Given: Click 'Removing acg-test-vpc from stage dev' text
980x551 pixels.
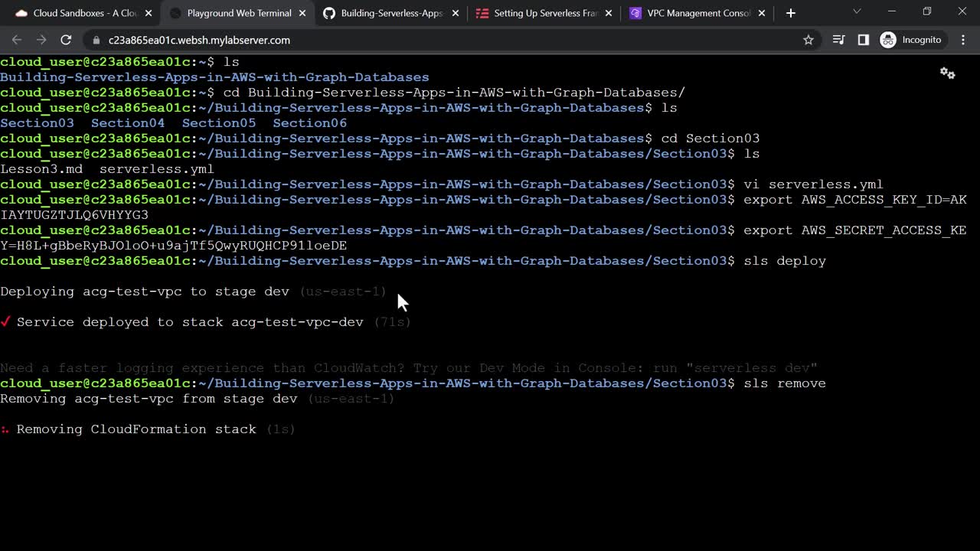Looking at the screenshot, I should tap(149, 399).
